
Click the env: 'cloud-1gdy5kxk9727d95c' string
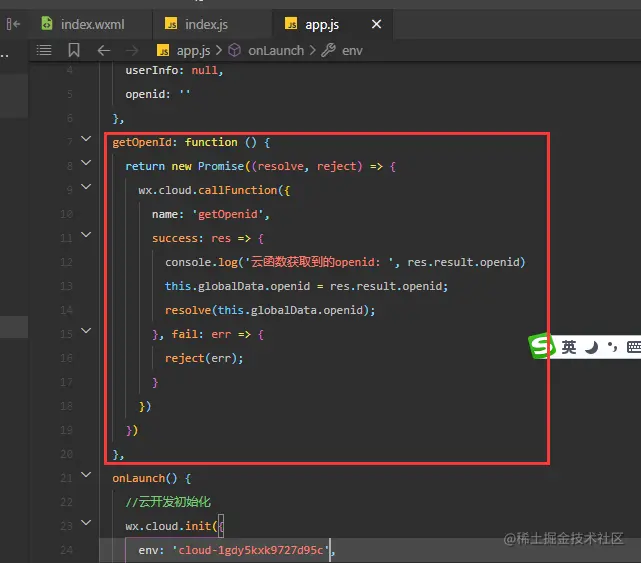point(251,550)
